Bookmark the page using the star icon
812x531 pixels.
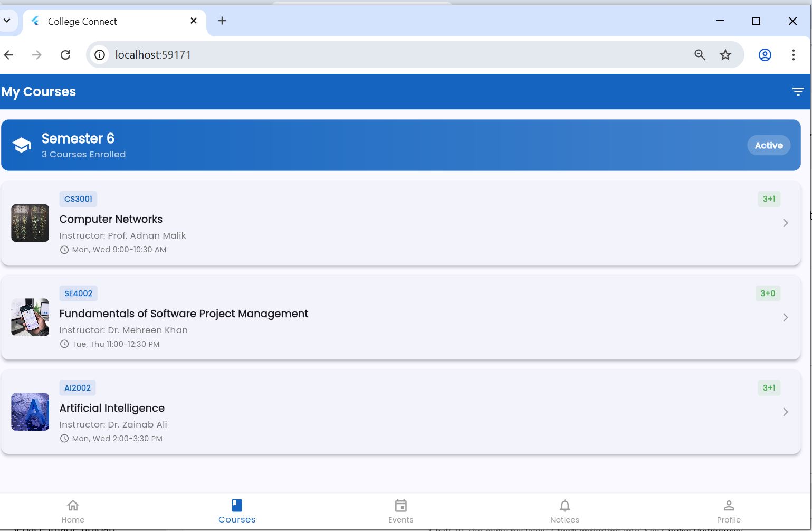tap(725, 54)
